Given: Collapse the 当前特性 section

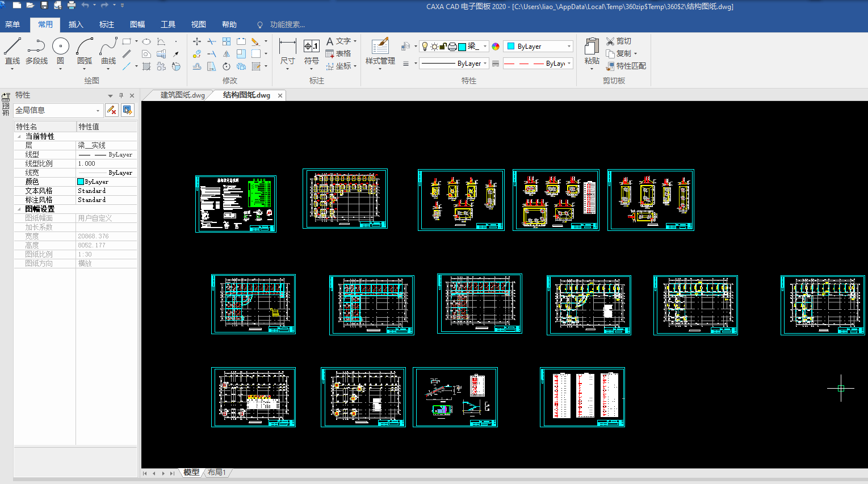Looking at the screenshot, I should pos(19,136).
